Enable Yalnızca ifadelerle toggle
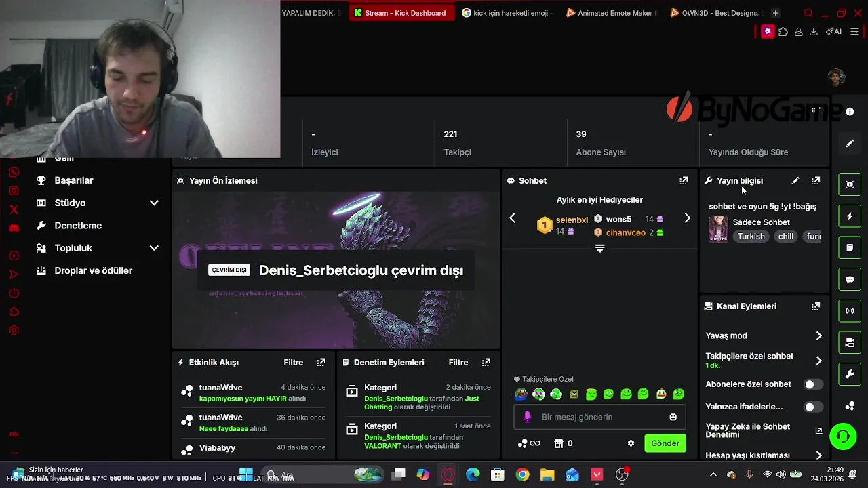This screenshot has width=868, height=488. click(813, 407)
